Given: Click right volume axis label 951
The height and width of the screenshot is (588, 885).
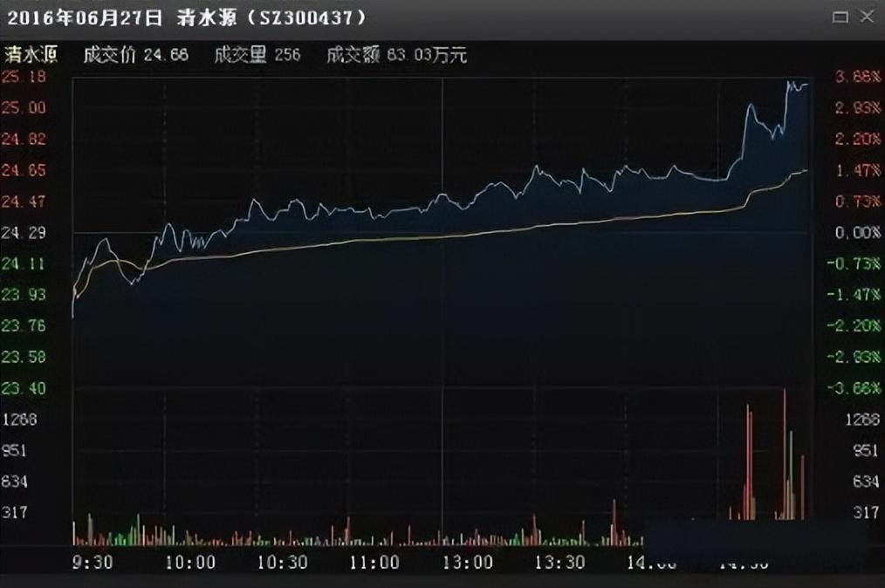Looking at the screenshot, I should tap(867, 450).
